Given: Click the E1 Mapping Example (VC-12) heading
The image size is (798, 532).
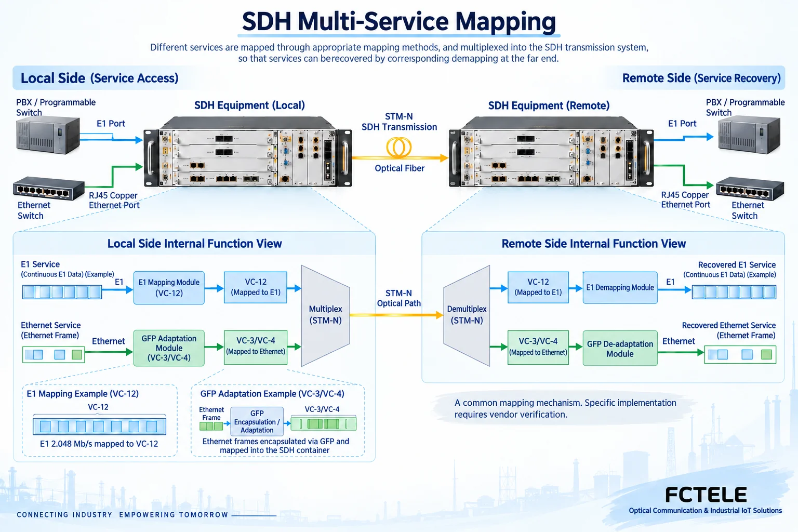Looking at the screenshot, I should pos(83,394).
